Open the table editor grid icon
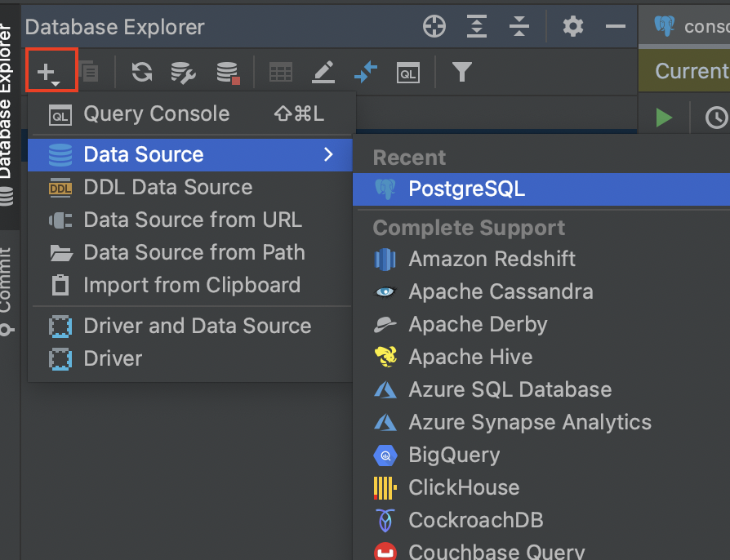Viewport: 730px width, 560px height. [281, 72]
